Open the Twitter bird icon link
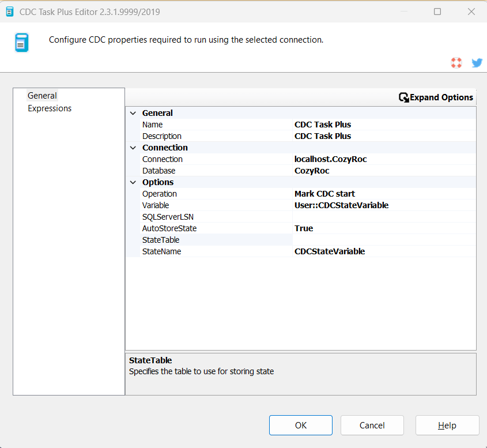Viewport: 487px width, 448px height. tap(477, 63)
